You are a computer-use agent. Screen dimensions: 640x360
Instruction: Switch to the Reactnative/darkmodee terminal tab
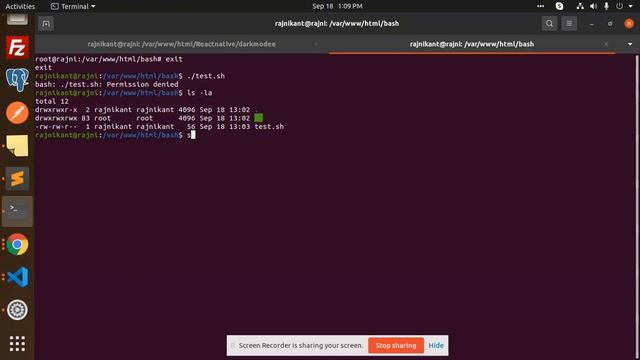pos(182,44)
